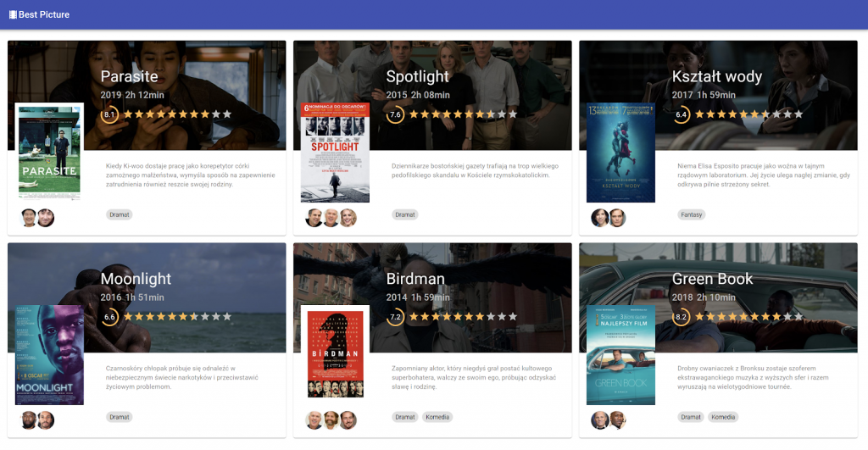
Task: Select the Komedia tag under Birdman
Action: (437, 417)
